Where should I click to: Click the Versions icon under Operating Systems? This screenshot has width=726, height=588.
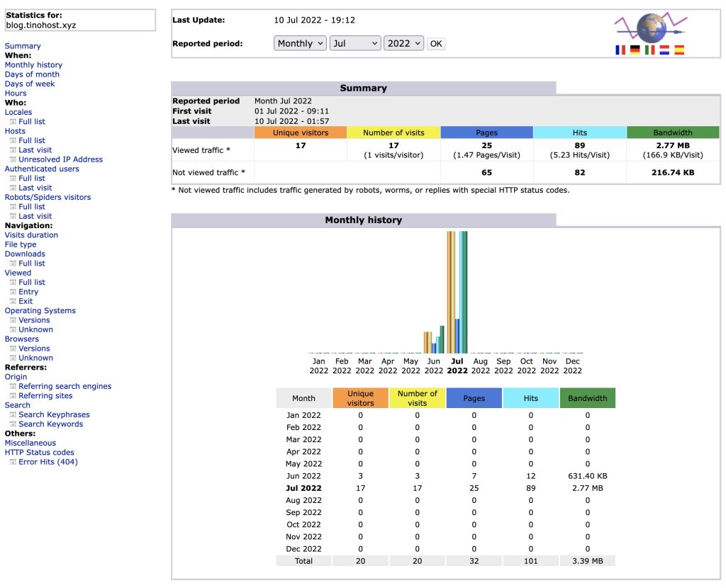click(x=13, y=320)
